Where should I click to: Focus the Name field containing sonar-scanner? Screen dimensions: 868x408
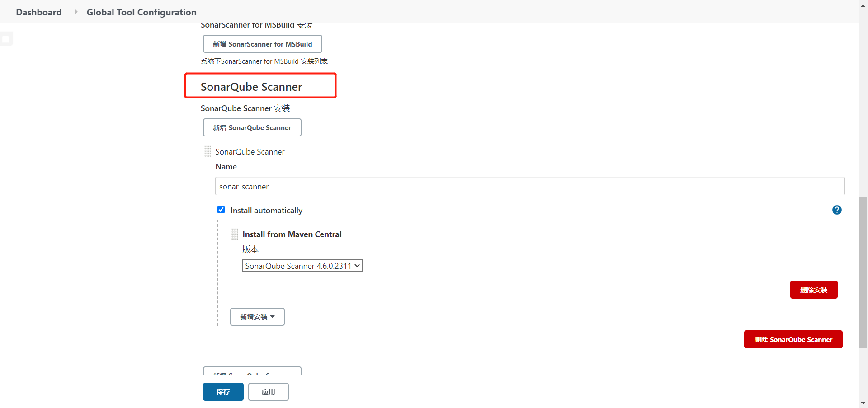(530, 186)
